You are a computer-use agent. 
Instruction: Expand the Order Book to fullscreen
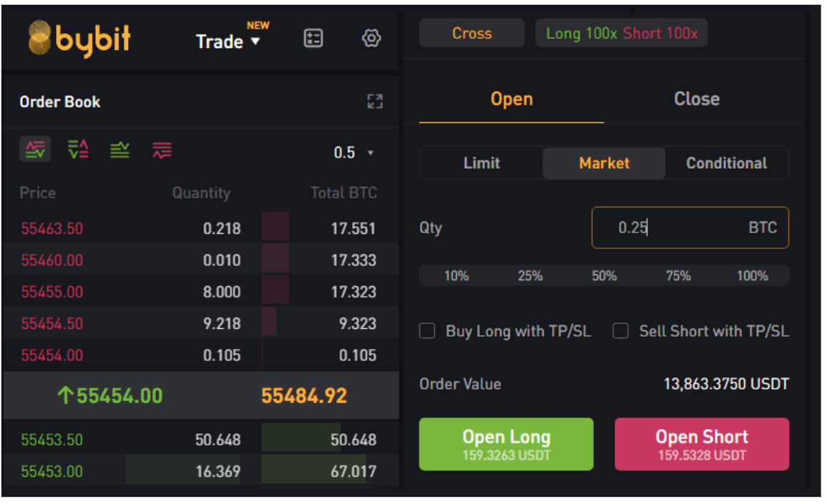374,101
